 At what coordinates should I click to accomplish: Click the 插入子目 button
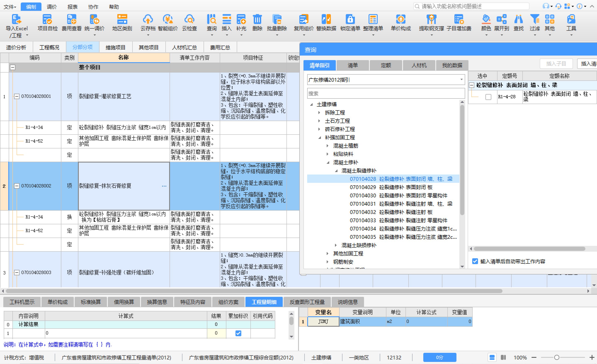tap(556, 64)
